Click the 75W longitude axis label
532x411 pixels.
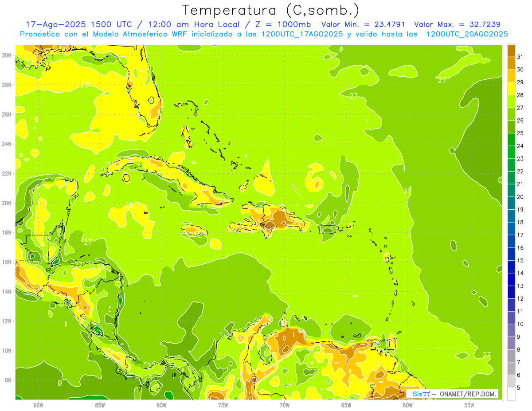[x=223, y=406]
